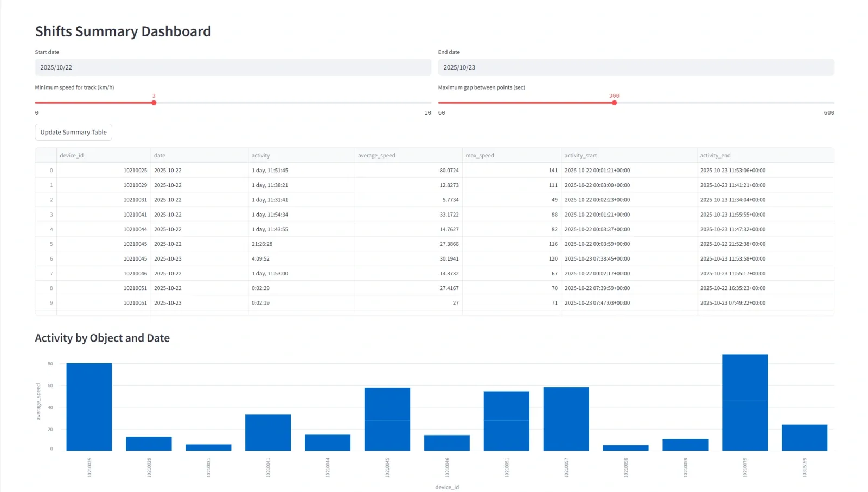Select the device_id column header
Viewport: 868px width, 492px height.
72,155
